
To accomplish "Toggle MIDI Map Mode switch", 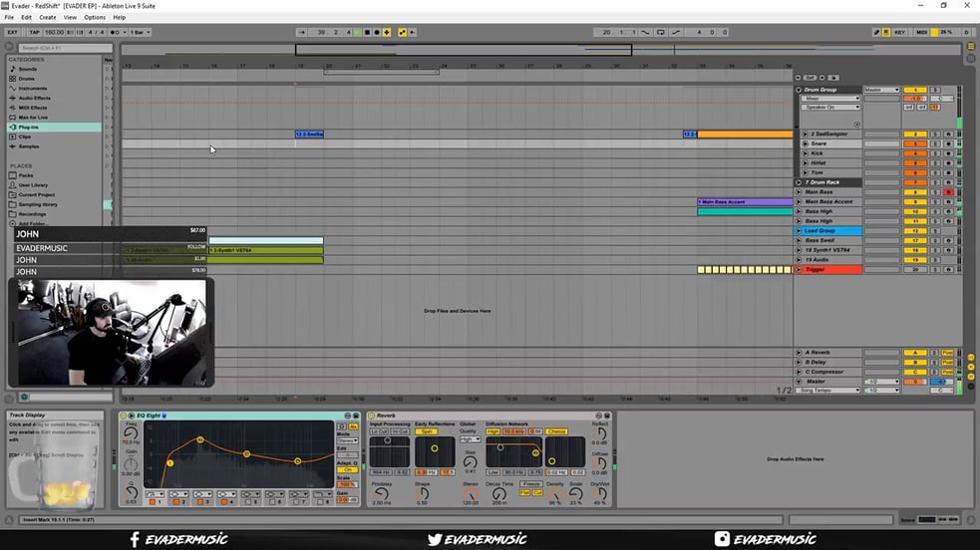I will (x=921, y=33).
